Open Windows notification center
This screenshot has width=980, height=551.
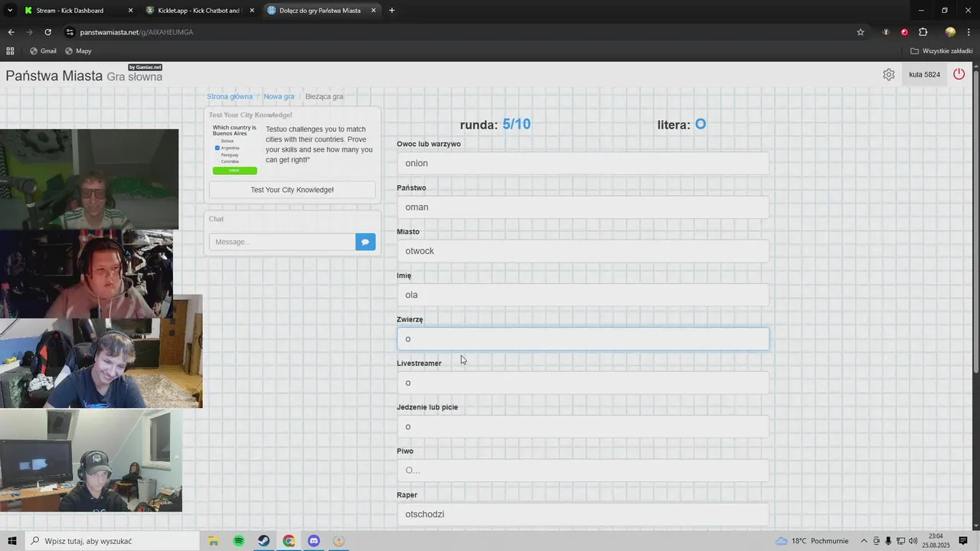click(x=963, y=541)
